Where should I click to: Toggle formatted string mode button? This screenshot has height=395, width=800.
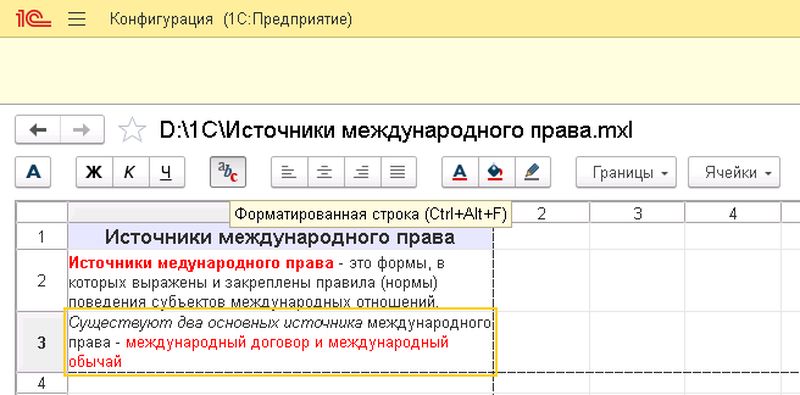(228, 172)
